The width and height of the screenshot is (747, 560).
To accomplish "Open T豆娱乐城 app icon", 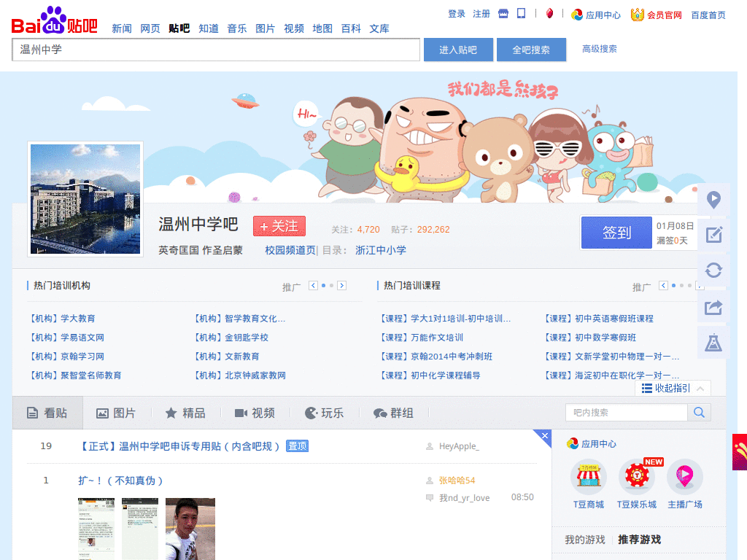I will pos(636,476).
